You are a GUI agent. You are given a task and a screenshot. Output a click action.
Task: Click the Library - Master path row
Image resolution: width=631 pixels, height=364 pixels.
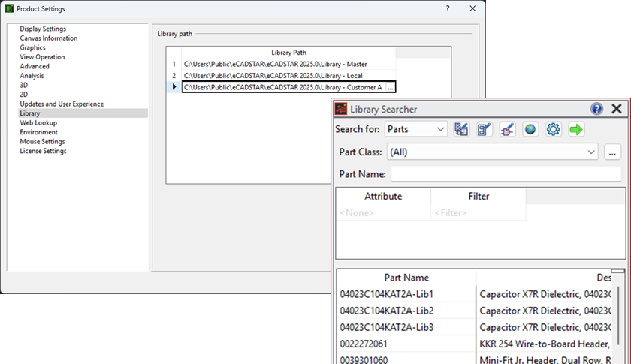click(288, 64)
